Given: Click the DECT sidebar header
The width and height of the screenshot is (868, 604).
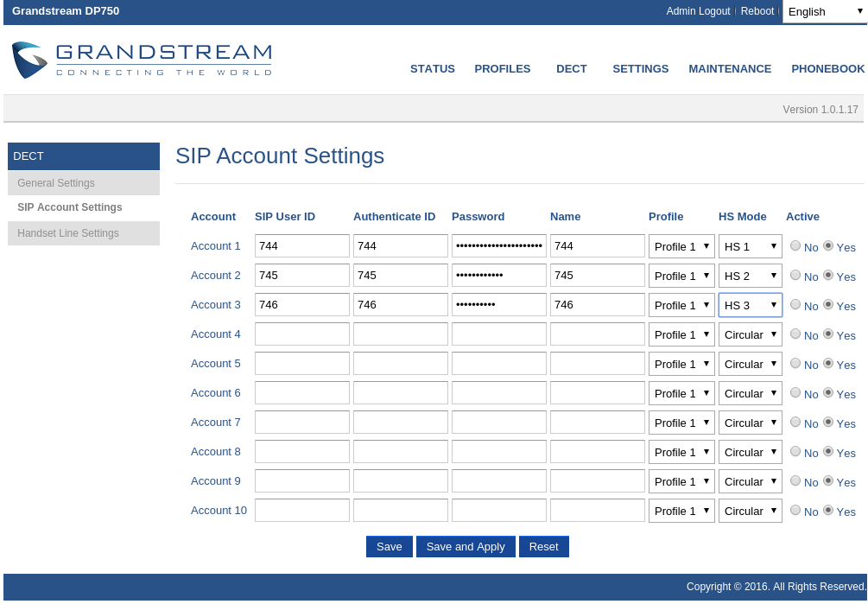Looking at the screenshot, I should (x=84, y=156).
